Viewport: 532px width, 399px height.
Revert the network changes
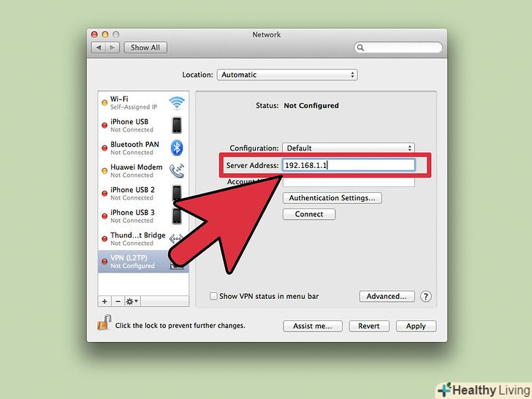click(x=369, y=326)
